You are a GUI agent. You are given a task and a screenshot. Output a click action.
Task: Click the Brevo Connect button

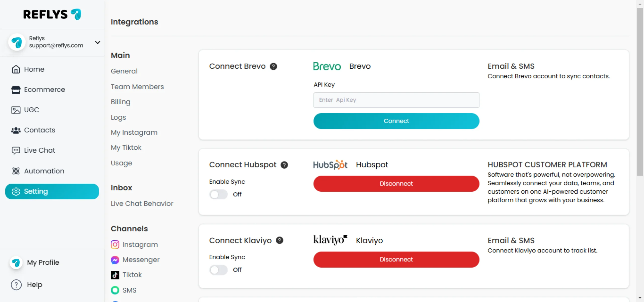(x=396, y=121)
